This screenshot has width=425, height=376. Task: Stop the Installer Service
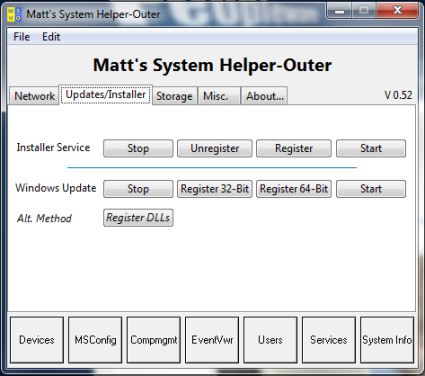coord(138,148)
